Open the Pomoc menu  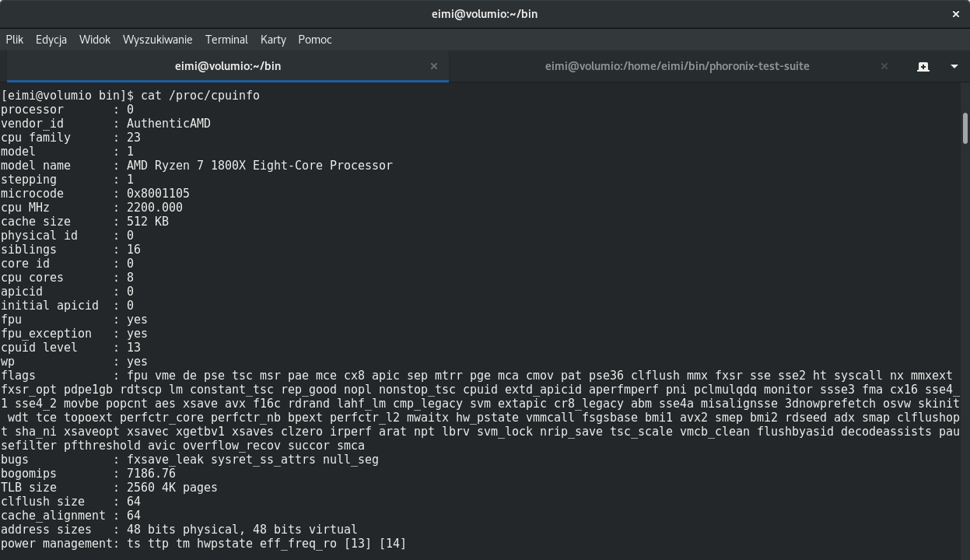pyautogui.click(x=315, y=39)
